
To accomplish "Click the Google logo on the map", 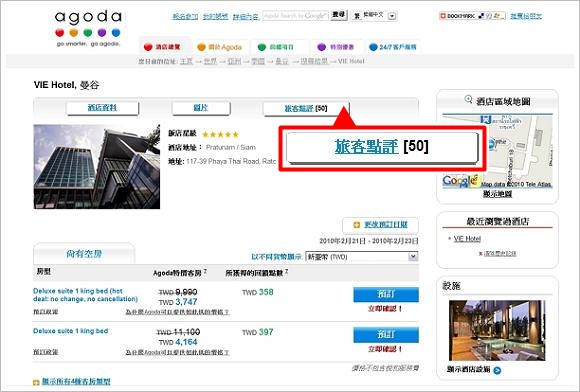I will [x=461, y=181].
